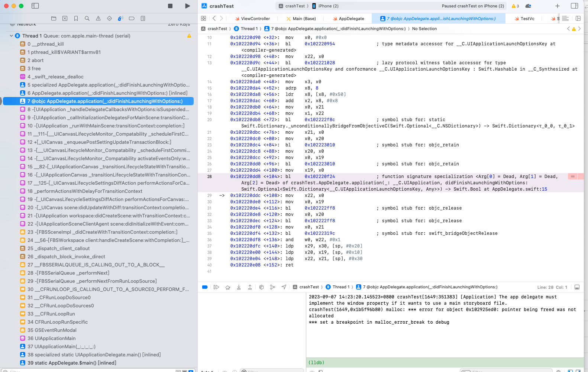
Task: Jump to previous issue arrow
Action: point(568,29)
